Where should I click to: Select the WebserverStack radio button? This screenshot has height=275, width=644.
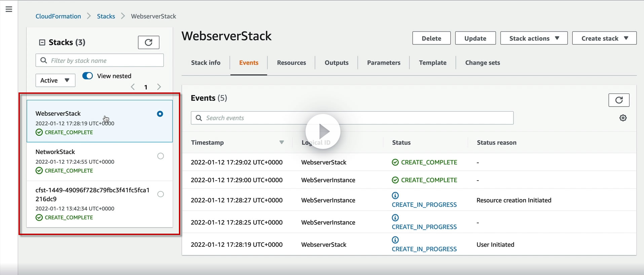(160, 114)
